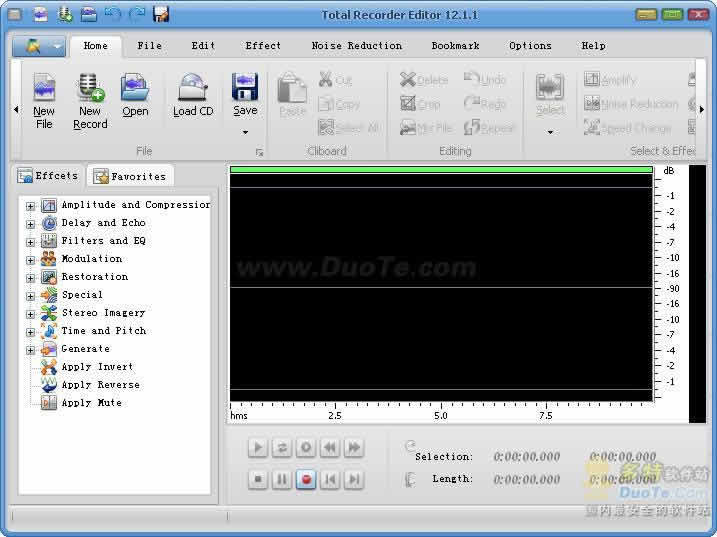Image resolution: width=717 pixels, height=537 pixels.
Task: Click the Redo icon in Editing group
Action: tap(471, 103)
